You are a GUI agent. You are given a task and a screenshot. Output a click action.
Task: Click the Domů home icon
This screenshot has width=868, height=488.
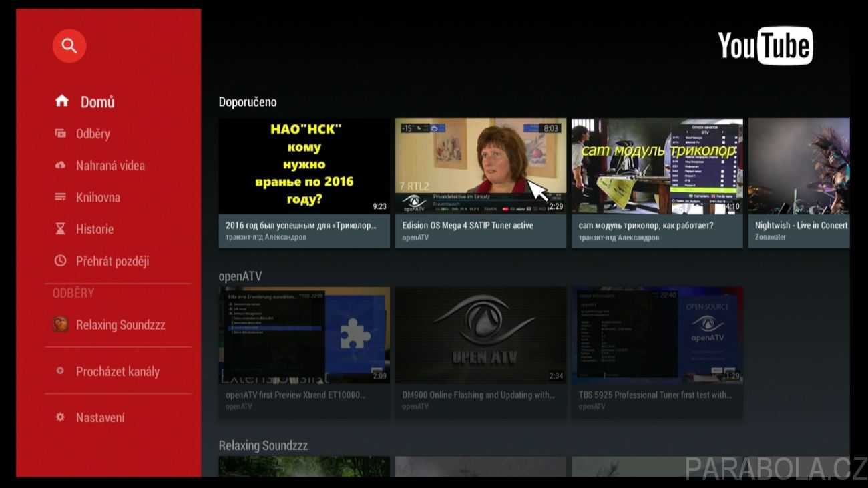(x=62, y=101)
